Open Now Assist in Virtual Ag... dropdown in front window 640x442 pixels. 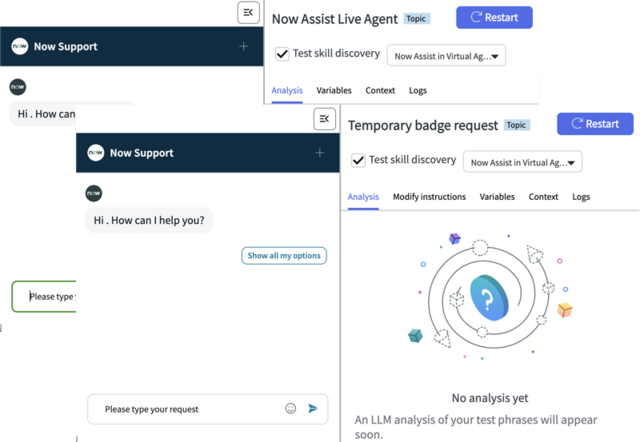(x=522, y=162)
